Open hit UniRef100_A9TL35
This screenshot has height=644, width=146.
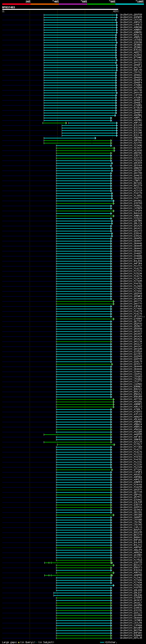click(x=131, y=639)
